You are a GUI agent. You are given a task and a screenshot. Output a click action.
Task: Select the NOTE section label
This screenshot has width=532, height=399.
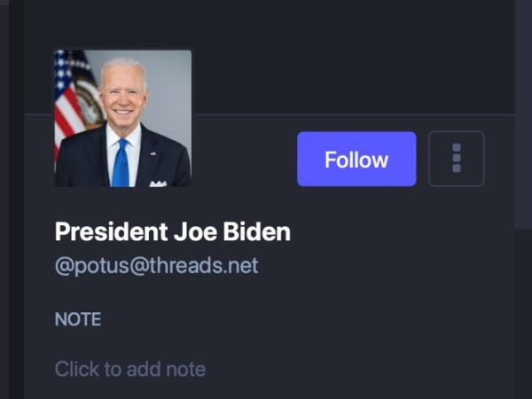[x=78, y=319]
